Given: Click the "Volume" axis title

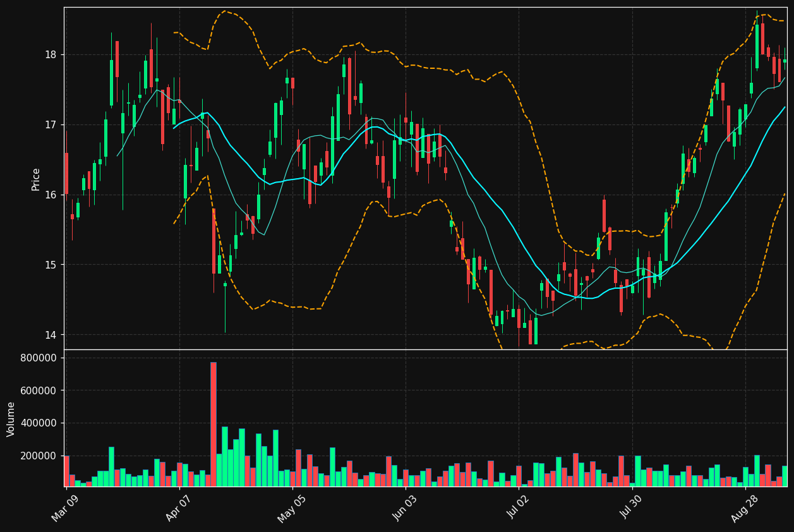Looking at the screenshot, I should [11, 419].
